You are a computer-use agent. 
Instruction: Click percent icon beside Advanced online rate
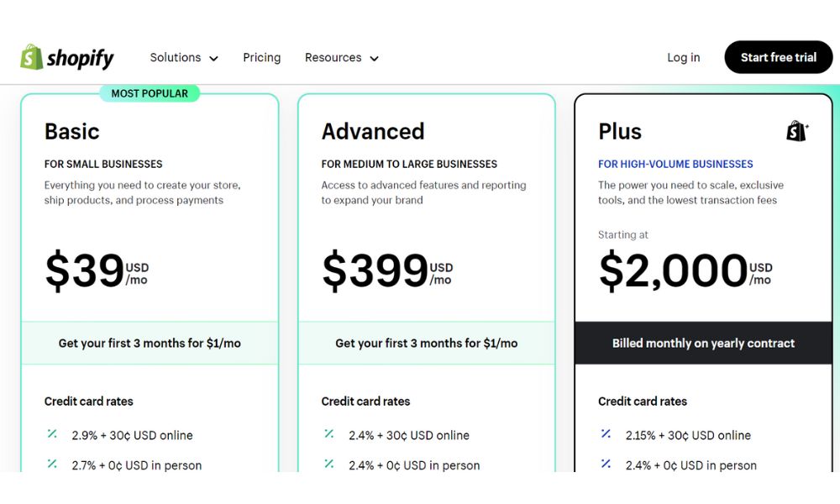click(329, 434)
